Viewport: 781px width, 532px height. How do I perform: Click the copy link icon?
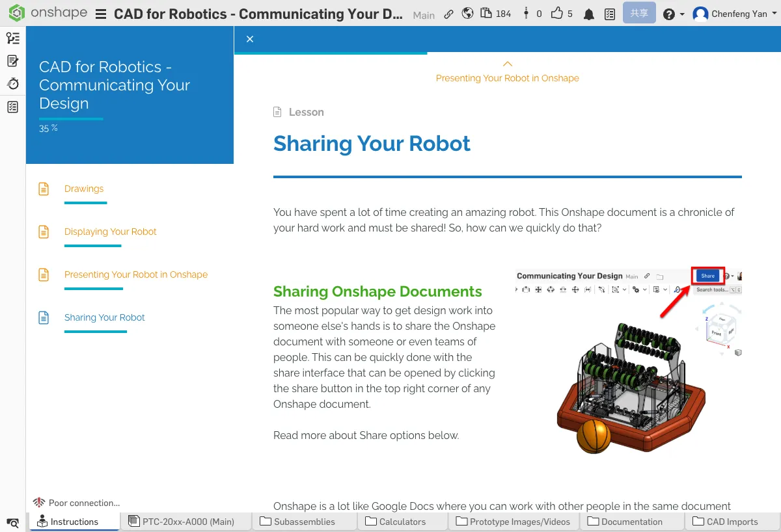pos(448,14)
